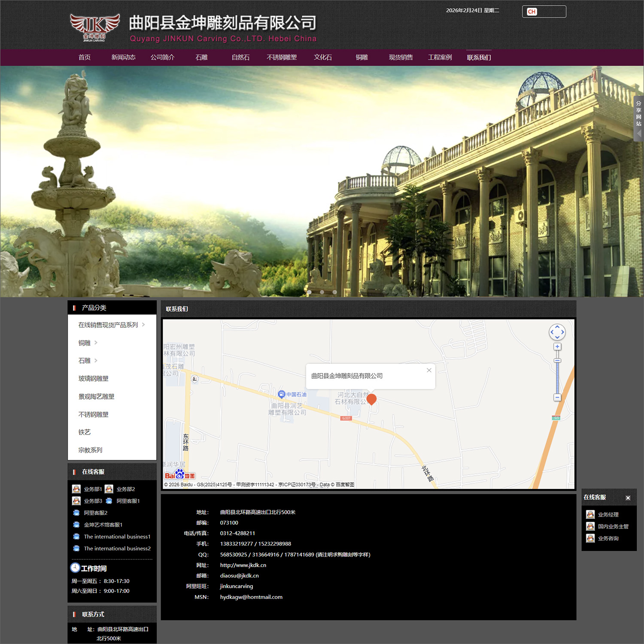The height and width of the screenshot is (644, 644).
Task: Click the QQ penguin icon for 业务部1
Action: (x=76, y=489)
